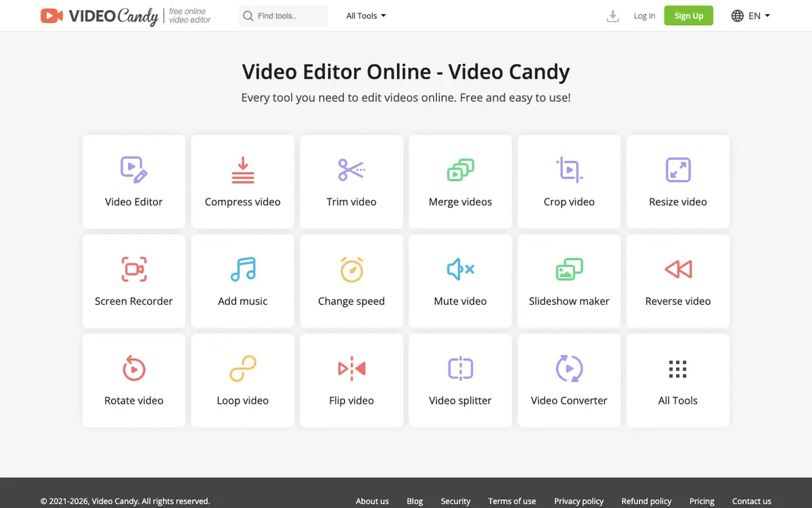Open the Video splitter icon
The width and height of the screenshot is (812, 508).
461,368
